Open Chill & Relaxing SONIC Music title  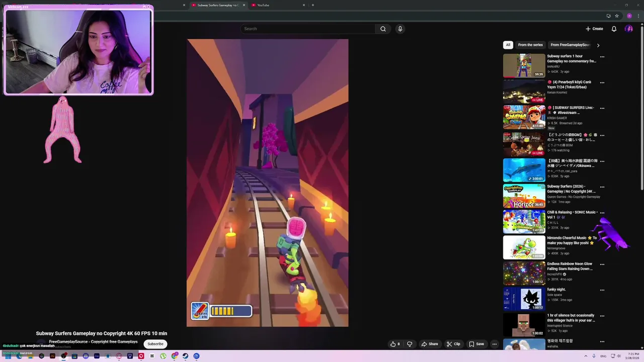coord(572,215)
